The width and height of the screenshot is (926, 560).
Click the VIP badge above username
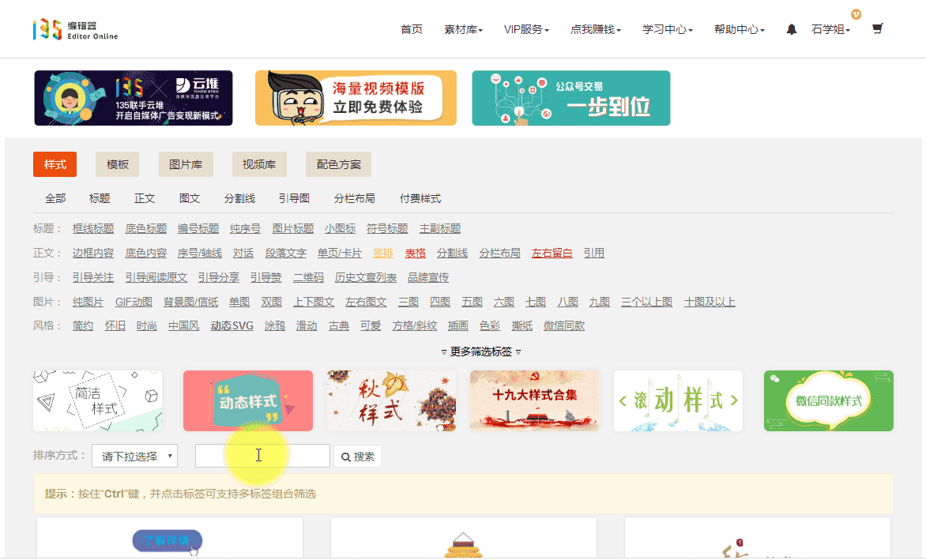[x=856, y=14]
